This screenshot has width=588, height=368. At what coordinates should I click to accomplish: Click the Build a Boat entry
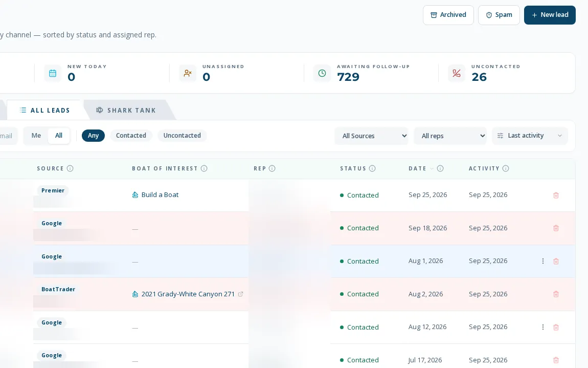coord(160,195)
